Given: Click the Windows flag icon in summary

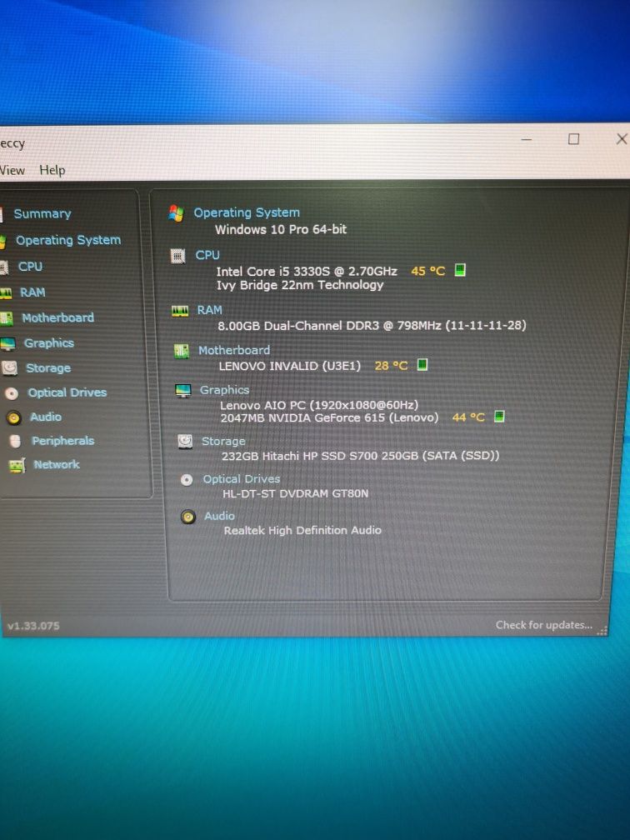Looking at the screenshot, I should tap(177, 213).
